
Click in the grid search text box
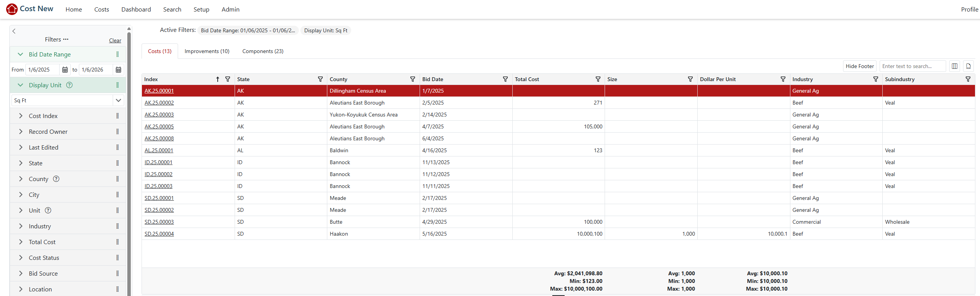912,66
